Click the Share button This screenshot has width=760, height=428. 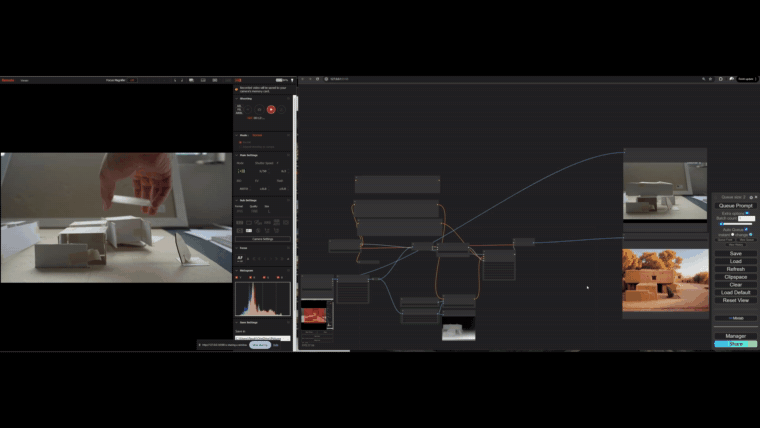tap(735, 344)
